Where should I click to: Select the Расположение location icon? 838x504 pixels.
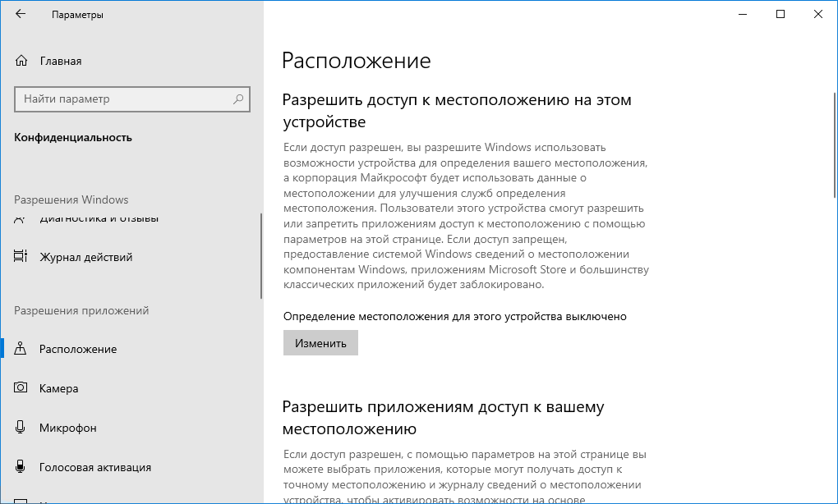(21, 349)
